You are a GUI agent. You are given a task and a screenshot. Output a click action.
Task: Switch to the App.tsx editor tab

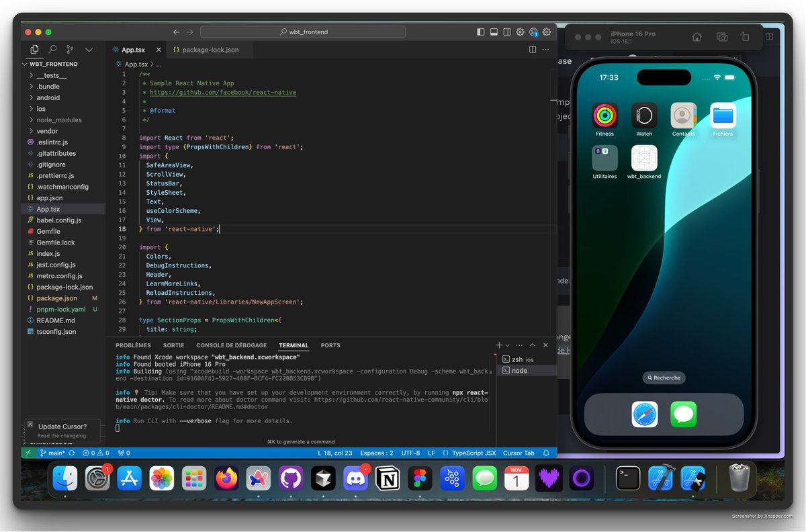(x=133, y=50)
